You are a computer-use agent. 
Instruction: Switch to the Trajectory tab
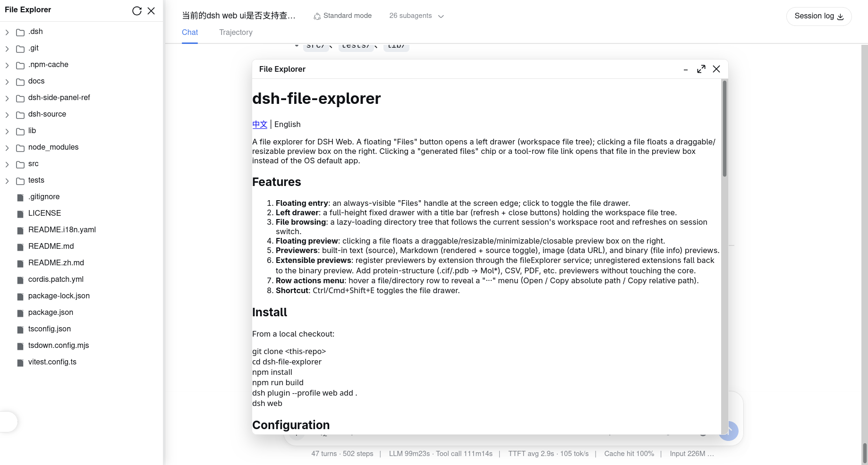[236, 32]
